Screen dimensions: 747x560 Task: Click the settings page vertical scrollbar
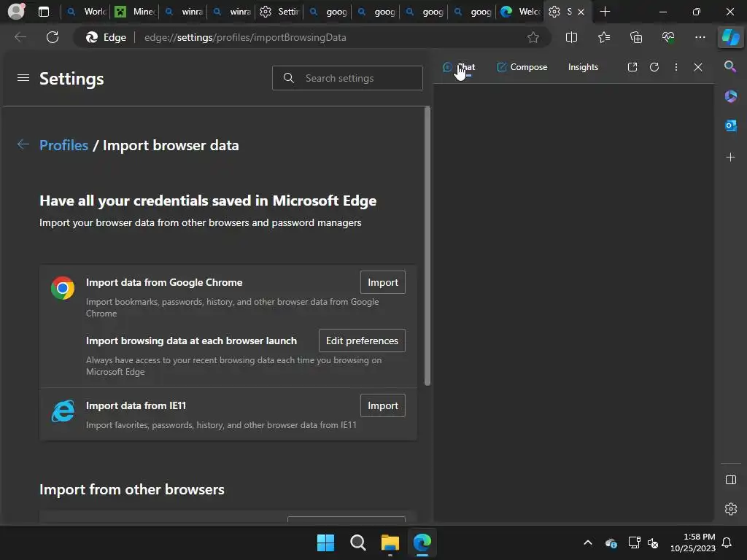point(427,246)
